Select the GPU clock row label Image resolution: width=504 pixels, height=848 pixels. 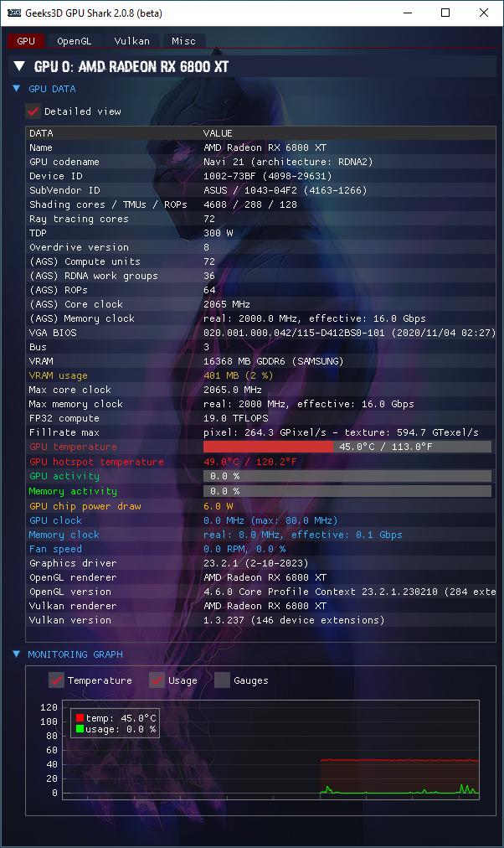55,520
